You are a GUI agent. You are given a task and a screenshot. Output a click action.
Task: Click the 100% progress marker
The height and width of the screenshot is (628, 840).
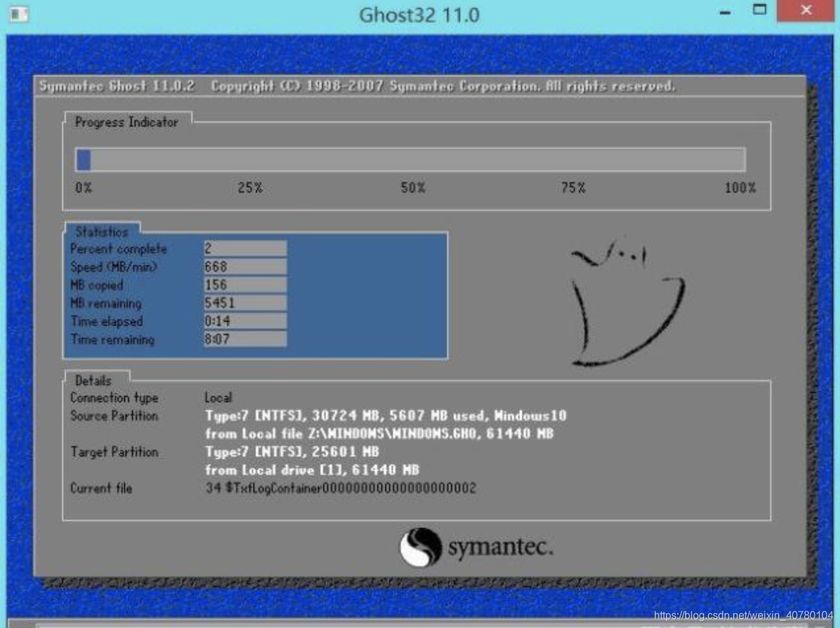[740, 188]
